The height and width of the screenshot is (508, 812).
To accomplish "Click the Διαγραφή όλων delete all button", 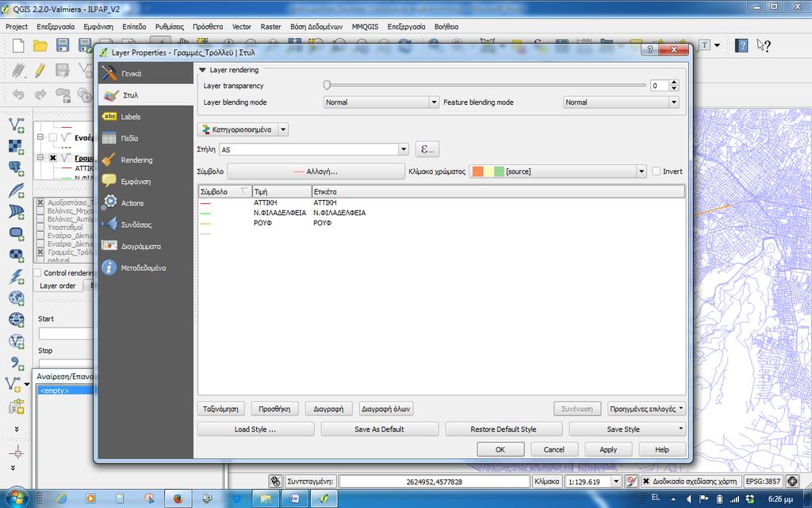I will [x=386, y=409].
